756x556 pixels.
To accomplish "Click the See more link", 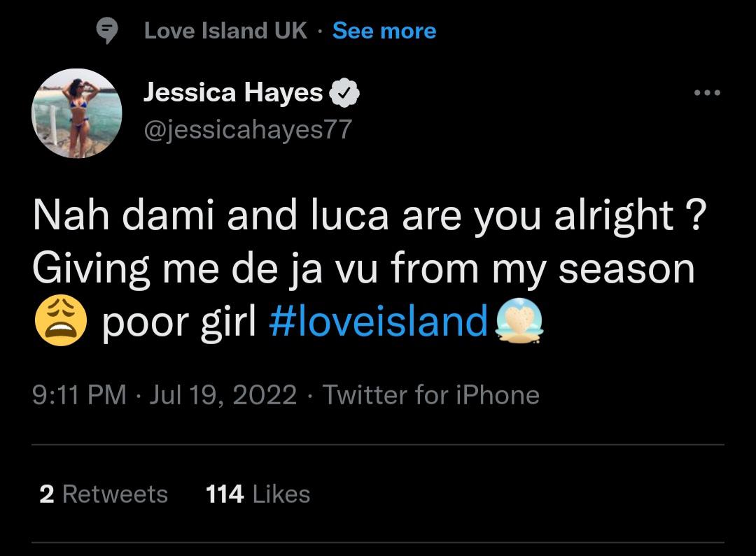I will coord(384,31).
